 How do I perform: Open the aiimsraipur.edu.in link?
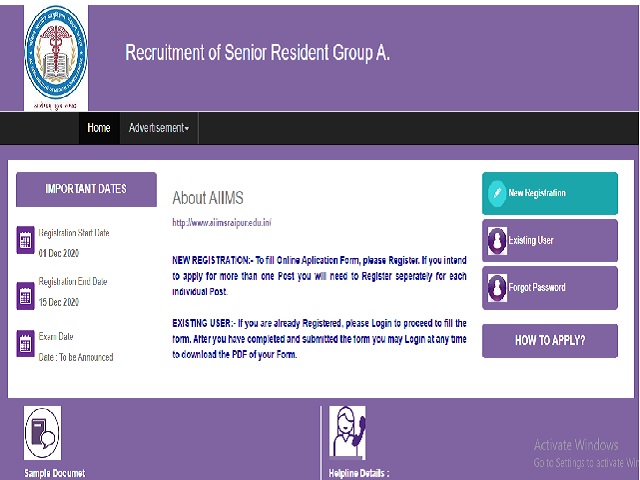[222, 222]
